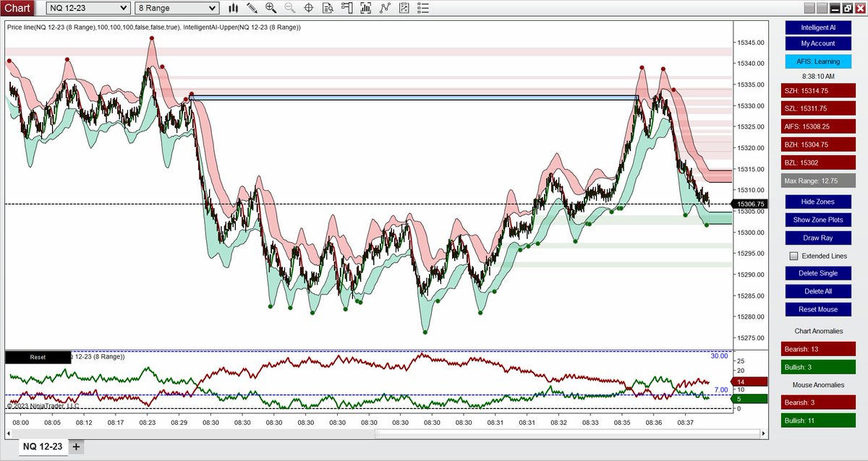Click the 15345.00 price axis label

pyautogui.click(x=752, y=43)
